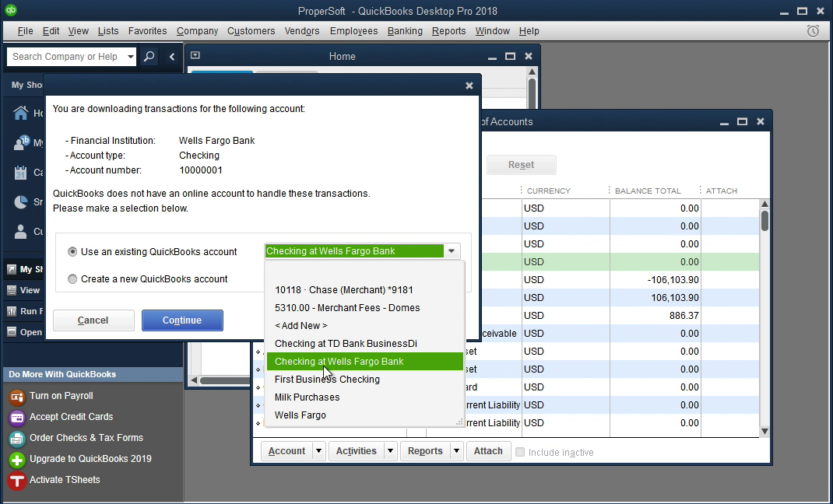Select Use an existing QuickBooks account
833x504 pixels.
coord(72,251)
